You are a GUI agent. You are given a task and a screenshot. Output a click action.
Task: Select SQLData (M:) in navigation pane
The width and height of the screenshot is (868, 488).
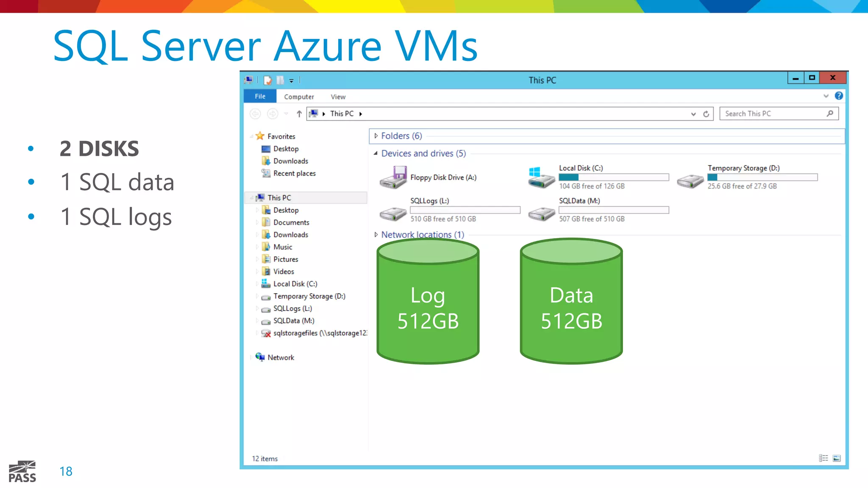coord(294,321)
